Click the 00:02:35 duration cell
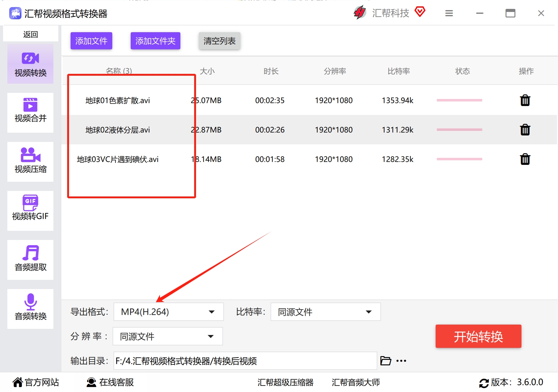Screen dimensions: 558x392 coord(270,100)
